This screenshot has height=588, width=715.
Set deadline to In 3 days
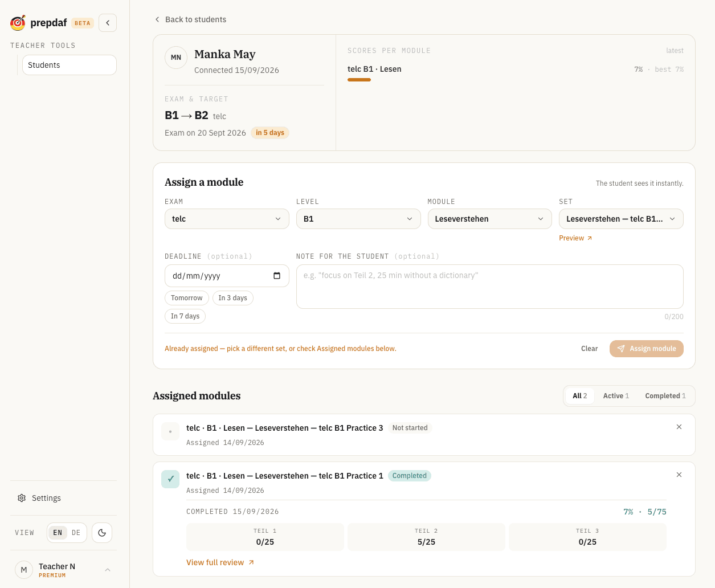(232, 298)
